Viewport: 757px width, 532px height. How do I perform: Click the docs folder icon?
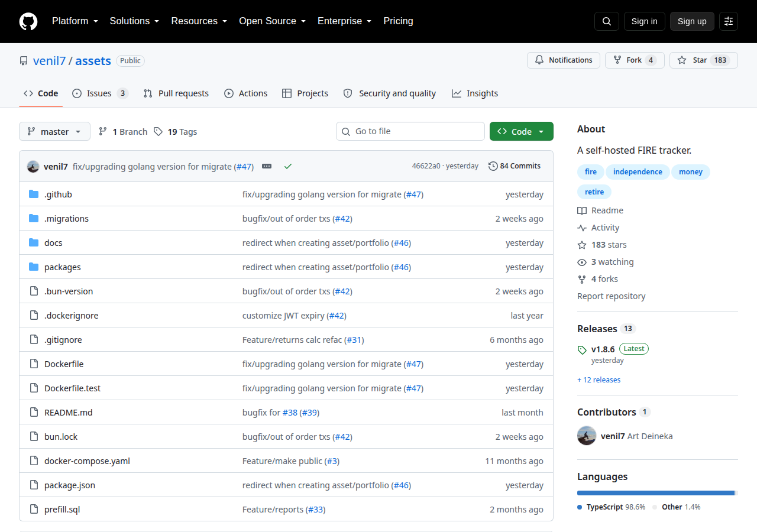click(x=34, y=242)
